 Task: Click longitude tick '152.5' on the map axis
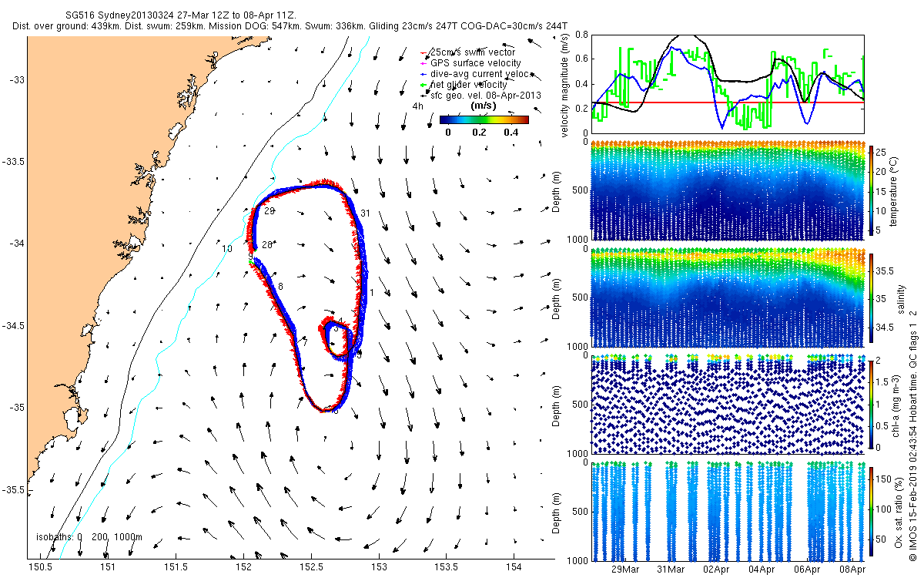311,568
